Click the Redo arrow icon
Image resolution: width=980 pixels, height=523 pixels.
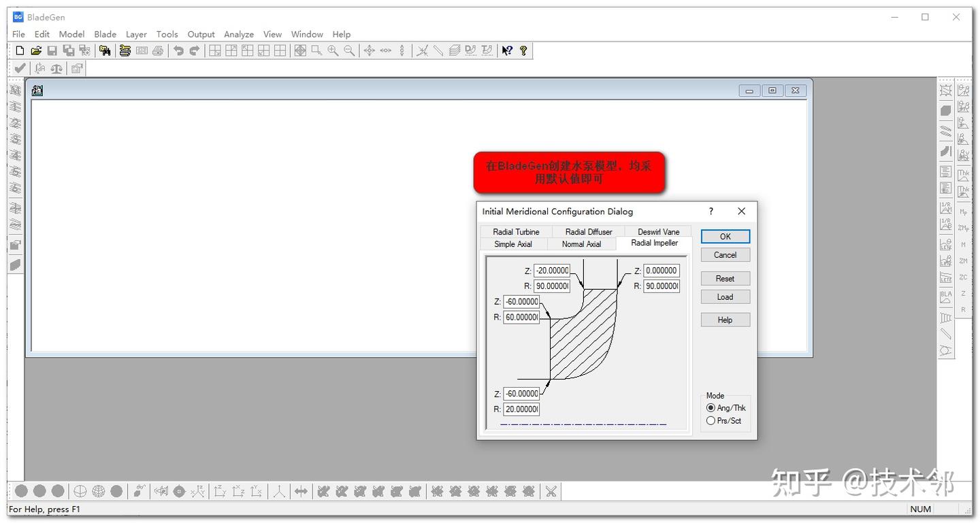click(x=195, y=50)
